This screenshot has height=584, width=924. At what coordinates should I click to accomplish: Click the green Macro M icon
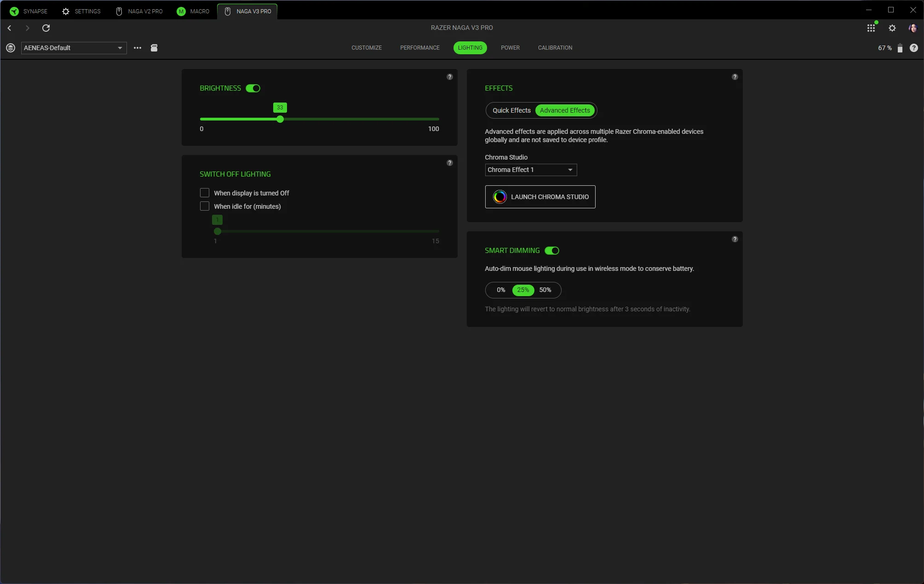[x=181, y=11]
